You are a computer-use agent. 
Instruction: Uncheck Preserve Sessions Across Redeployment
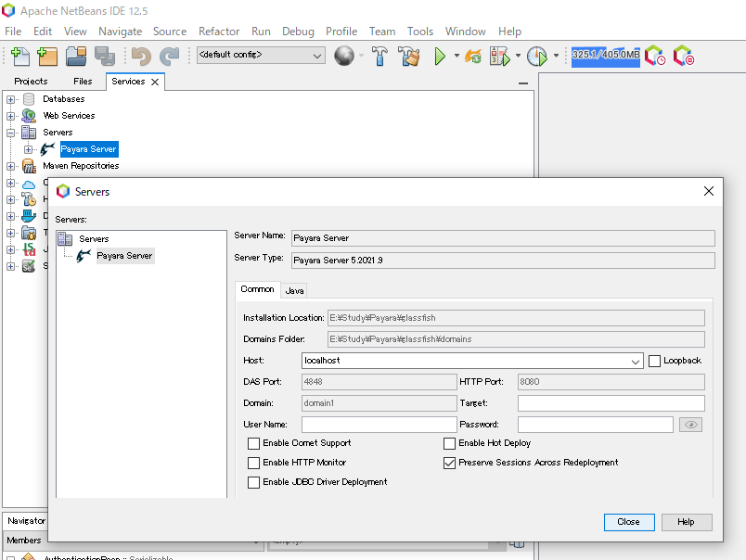click(449, 463)
